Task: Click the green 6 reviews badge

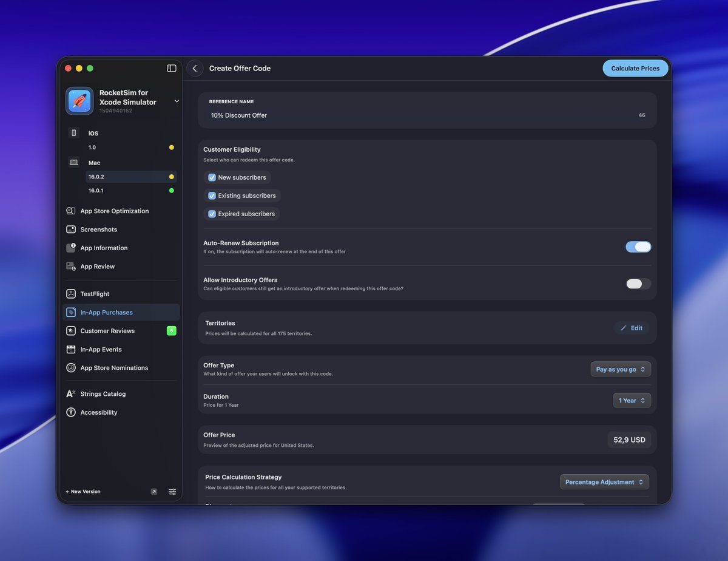Action: [x=172, y=331]
